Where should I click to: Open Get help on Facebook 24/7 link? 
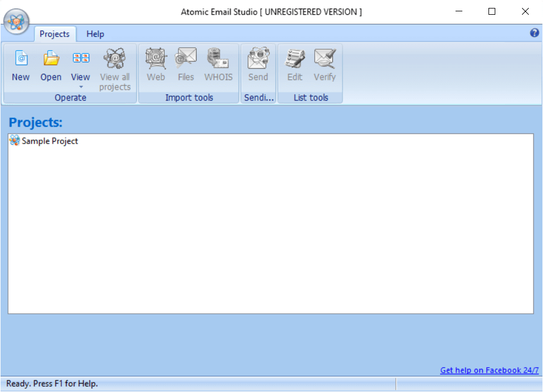[x=489, y=370]
